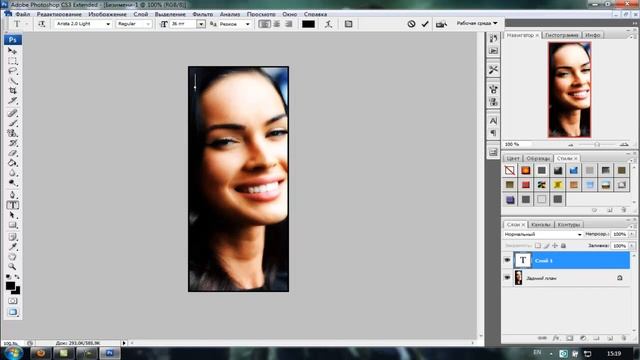Open the EN language indicator
This screenshot has width=640, height=360.
pyautogui.click(x=537, y=353)
